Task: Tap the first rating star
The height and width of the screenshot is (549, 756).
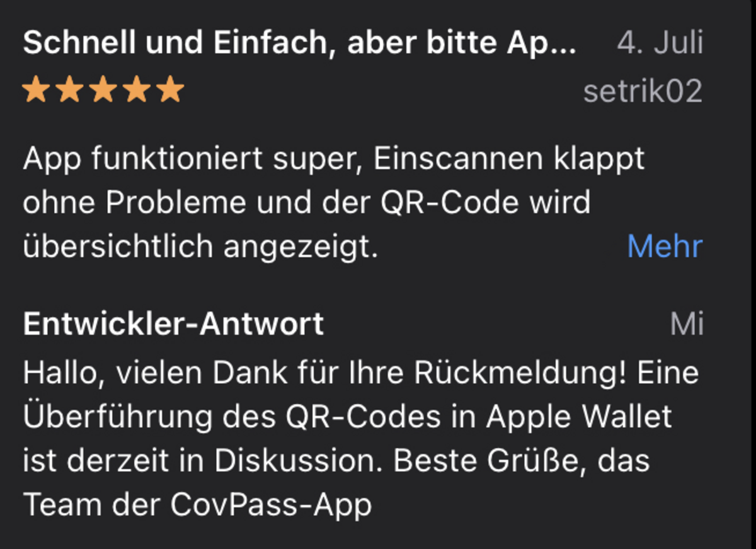Action: (x=36, y=91)
